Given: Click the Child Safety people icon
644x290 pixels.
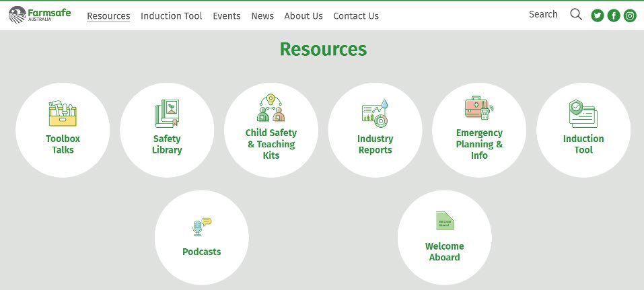Looking at the screenshot, I should point(271,108).
